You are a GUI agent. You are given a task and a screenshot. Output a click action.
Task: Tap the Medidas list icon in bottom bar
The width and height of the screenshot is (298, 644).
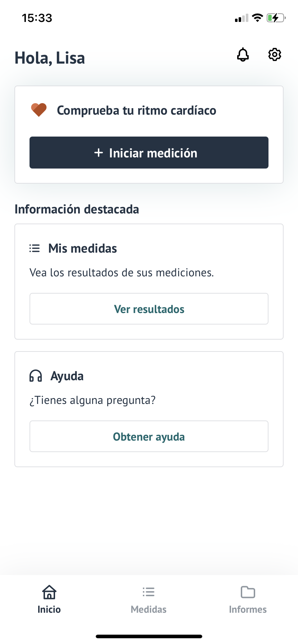(x=149, y=592)
